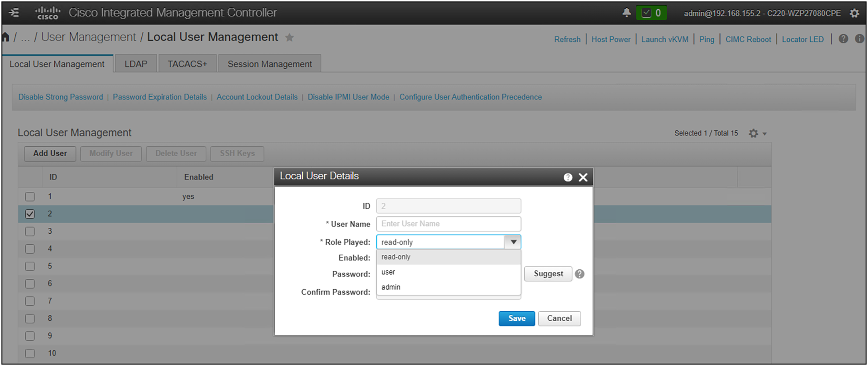The image size is (868, 366).
Task: Close the Local User Details dialog
Action: pos(583,177)
